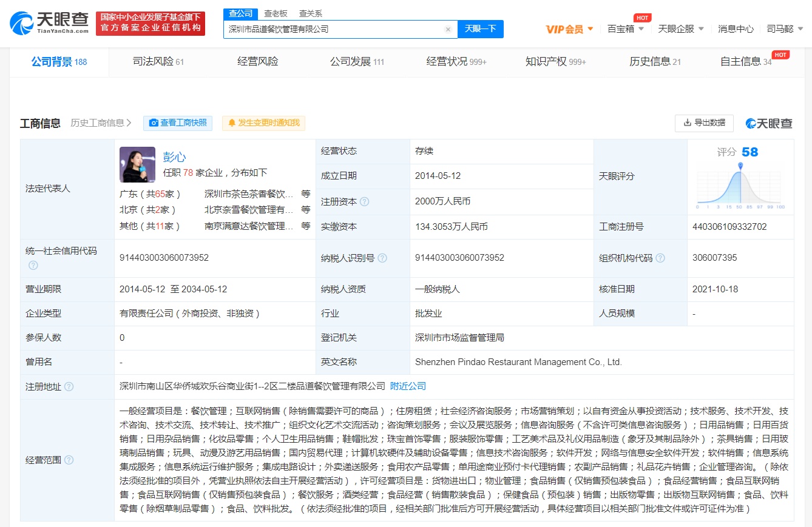Click the help icon next to 组织机构代码

[x=660, y=258]
